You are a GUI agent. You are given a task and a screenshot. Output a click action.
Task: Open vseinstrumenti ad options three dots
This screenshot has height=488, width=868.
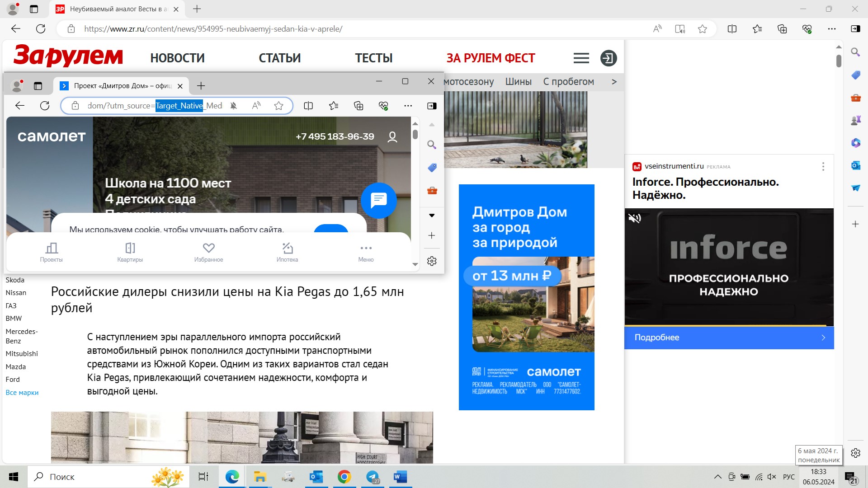click(x=823, y=167)
